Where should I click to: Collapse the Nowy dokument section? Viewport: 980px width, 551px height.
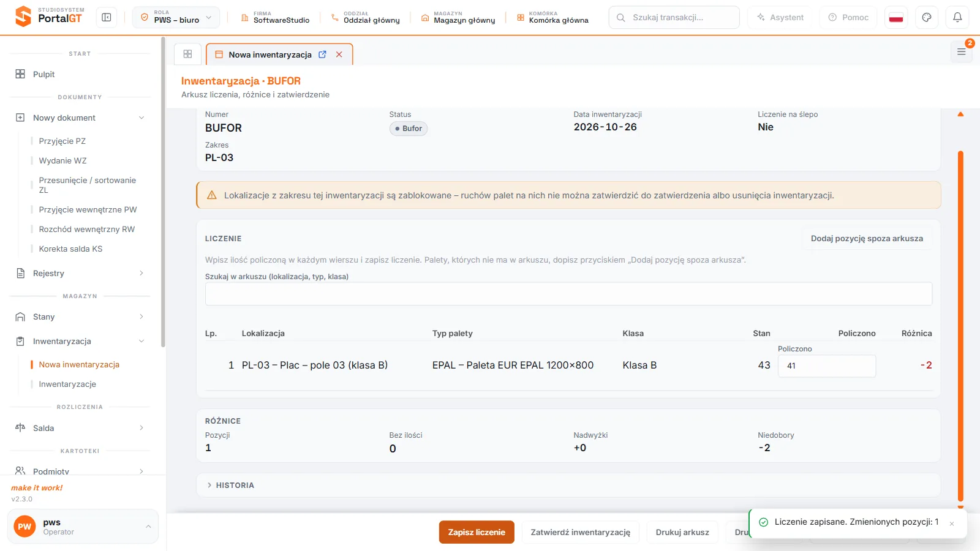80,118
